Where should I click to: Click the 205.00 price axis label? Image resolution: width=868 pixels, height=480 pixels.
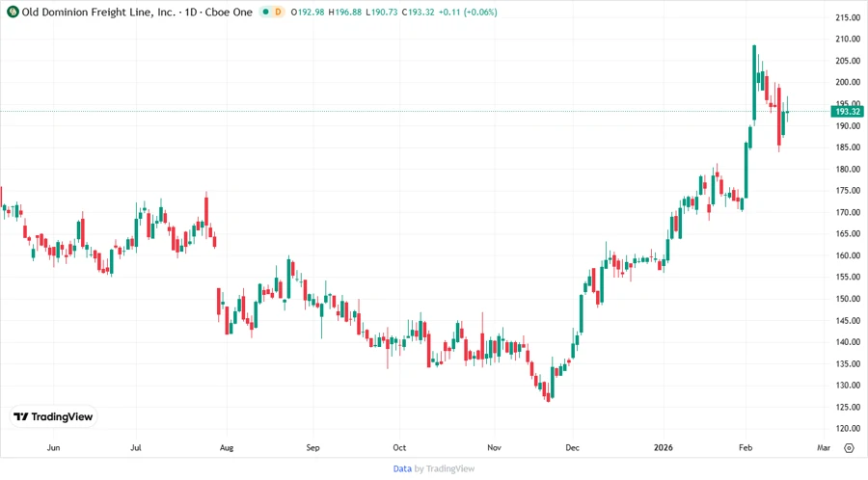[848, 61]
